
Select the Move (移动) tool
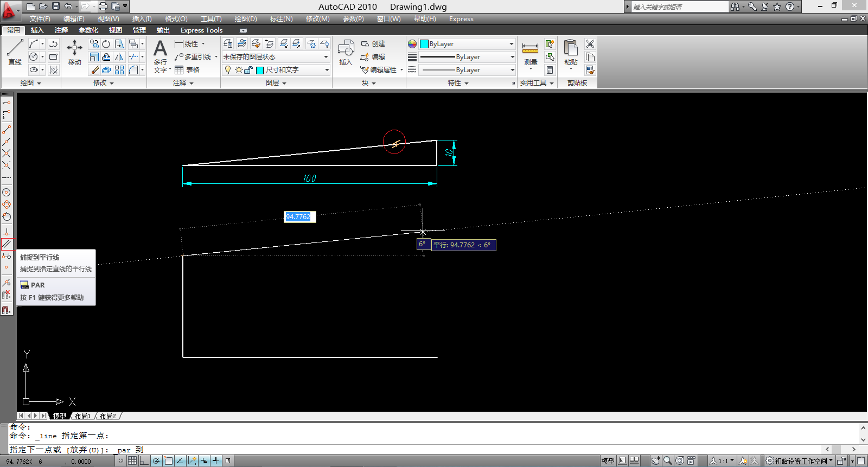74,52
